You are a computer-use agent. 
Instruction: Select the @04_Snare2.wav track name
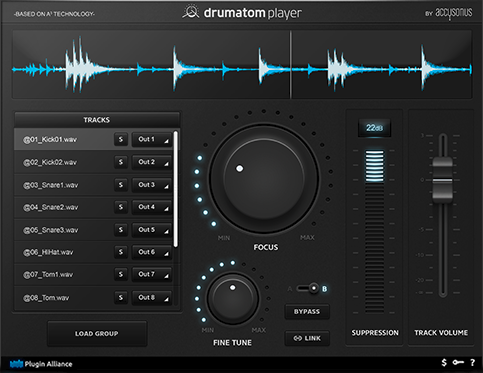[x=50, y=207]
